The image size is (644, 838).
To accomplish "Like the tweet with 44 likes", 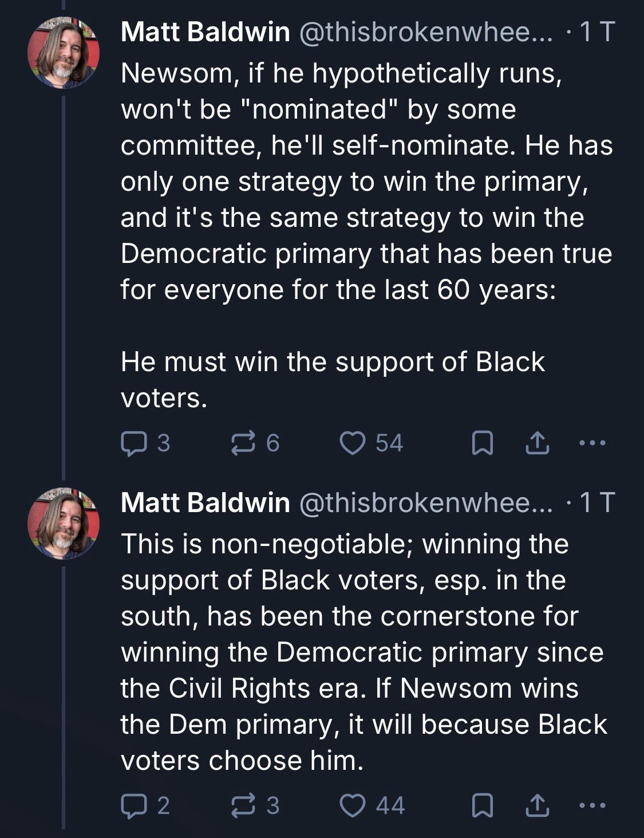I will coord(351,805).
